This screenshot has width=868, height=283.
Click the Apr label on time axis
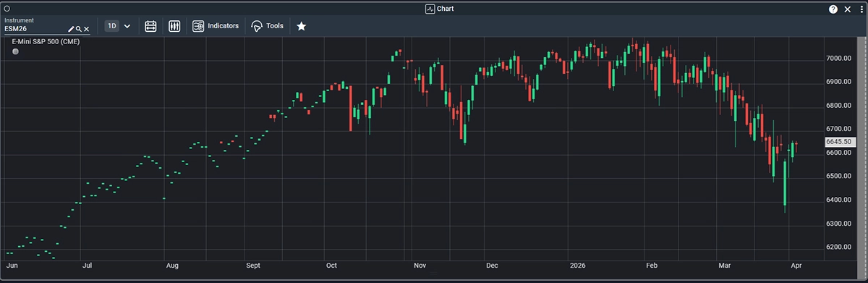coord(796,266)
